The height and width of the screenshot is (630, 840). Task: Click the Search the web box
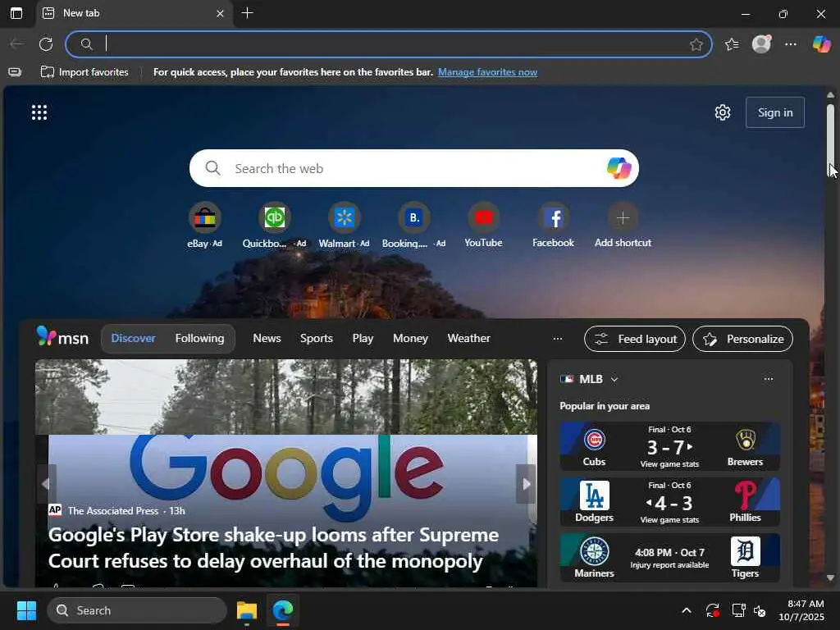coord(413,168)
